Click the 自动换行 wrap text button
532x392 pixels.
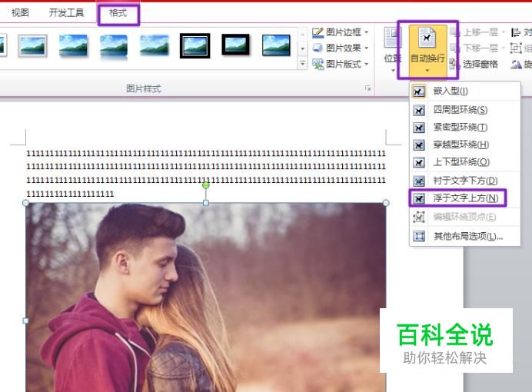427,50
